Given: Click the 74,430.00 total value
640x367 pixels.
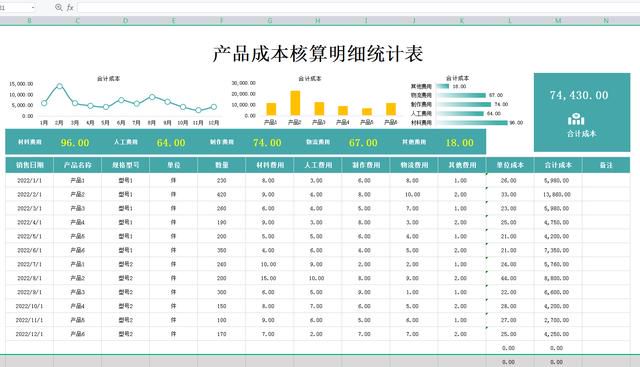Looking at the screenshot, I should [579, 95].
